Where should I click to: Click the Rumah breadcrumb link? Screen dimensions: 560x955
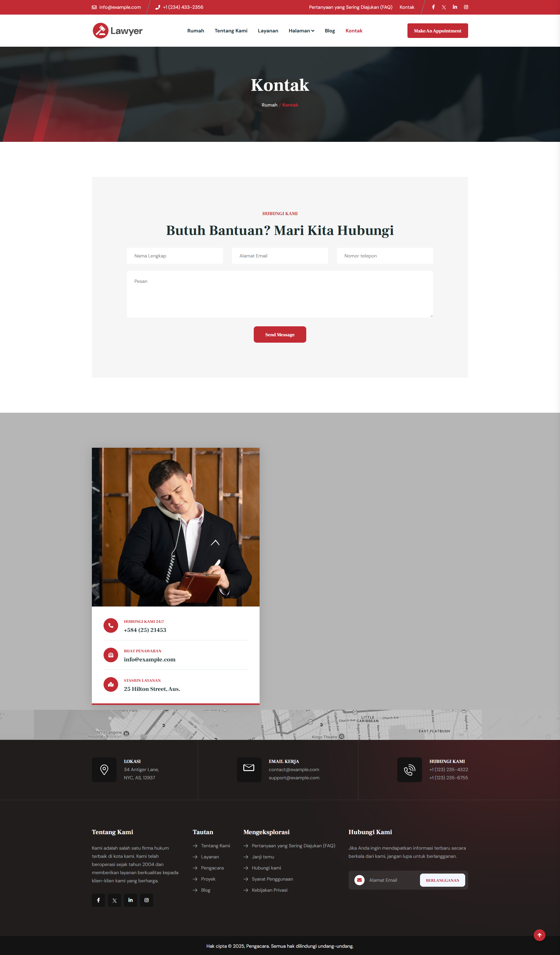(269, 105)
